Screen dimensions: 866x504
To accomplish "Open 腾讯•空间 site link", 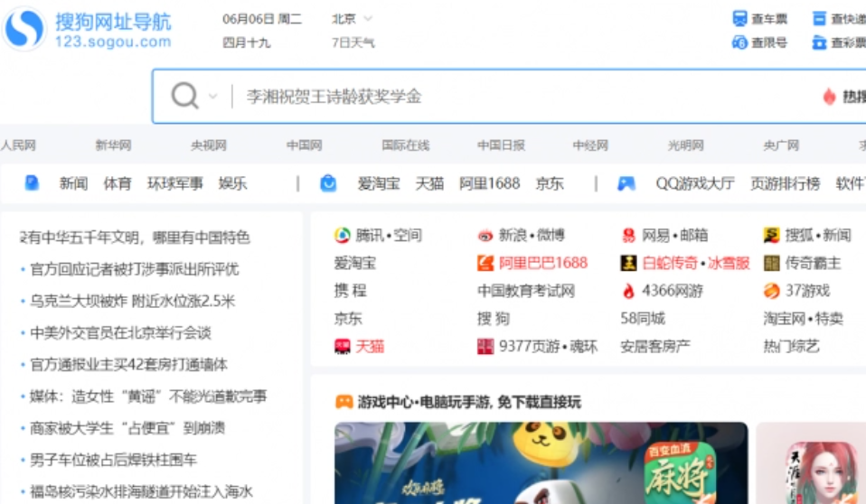I will click(x=389, y=236).
